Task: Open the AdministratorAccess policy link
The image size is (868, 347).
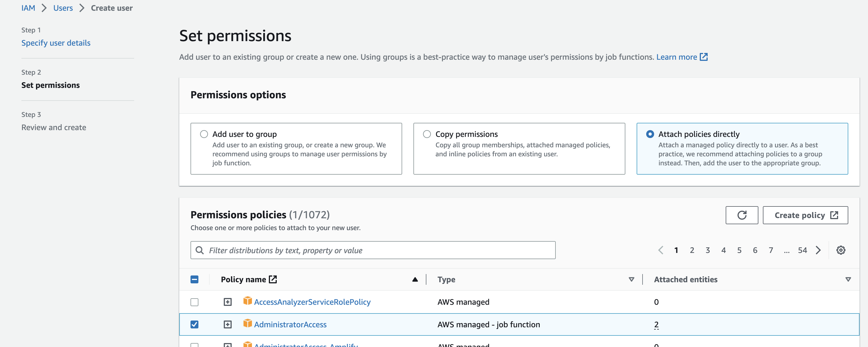Action: coord(290,324)
